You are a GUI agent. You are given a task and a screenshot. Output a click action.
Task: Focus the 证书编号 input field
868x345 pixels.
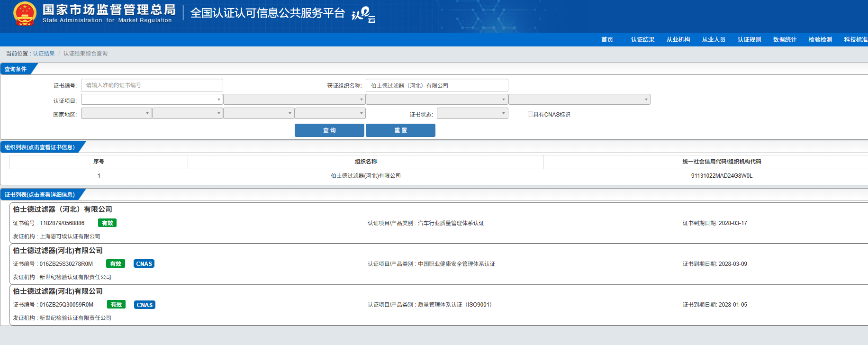click(x=152, y=85)
